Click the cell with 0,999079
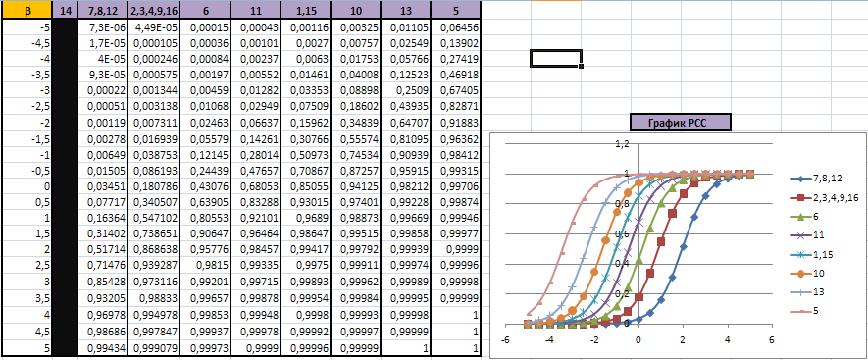Viewport: 868px width, 360px height. 153,348
